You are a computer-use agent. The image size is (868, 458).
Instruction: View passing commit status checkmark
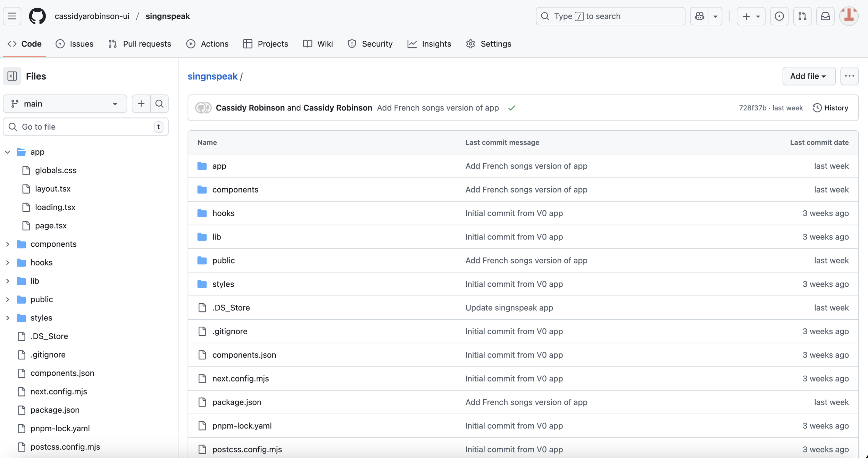point(511,108)
